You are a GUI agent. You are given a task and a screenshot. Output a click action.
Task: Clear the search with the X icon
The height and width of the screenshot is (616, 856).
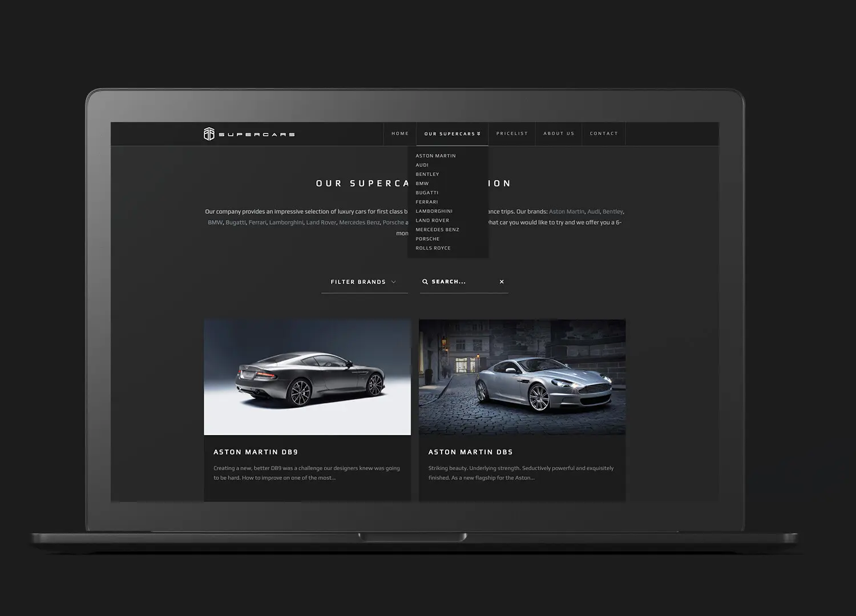pos(502,282)
